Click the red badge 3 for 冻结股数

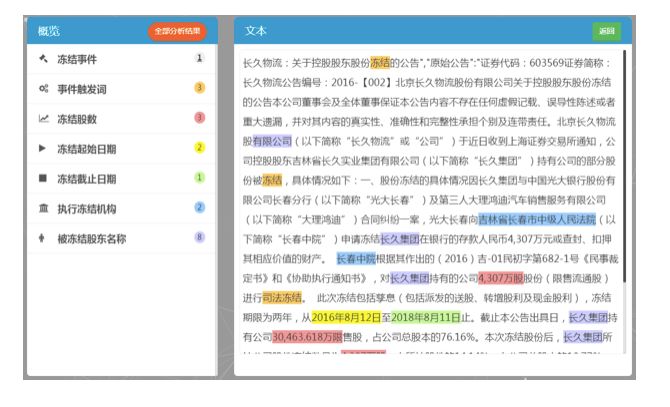(x=199, y=117)
